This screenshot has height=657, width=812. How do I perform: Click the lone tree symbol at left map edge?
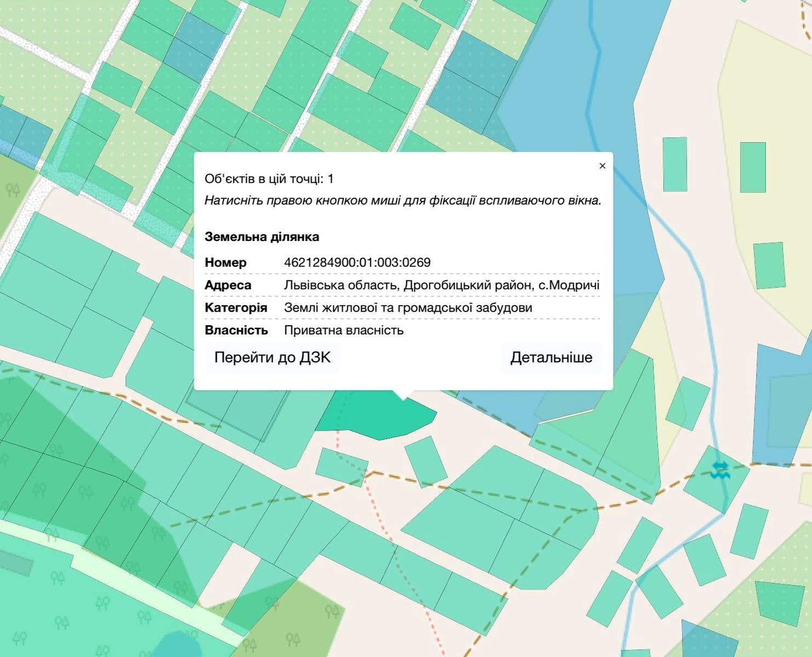[x=13, y=189]
